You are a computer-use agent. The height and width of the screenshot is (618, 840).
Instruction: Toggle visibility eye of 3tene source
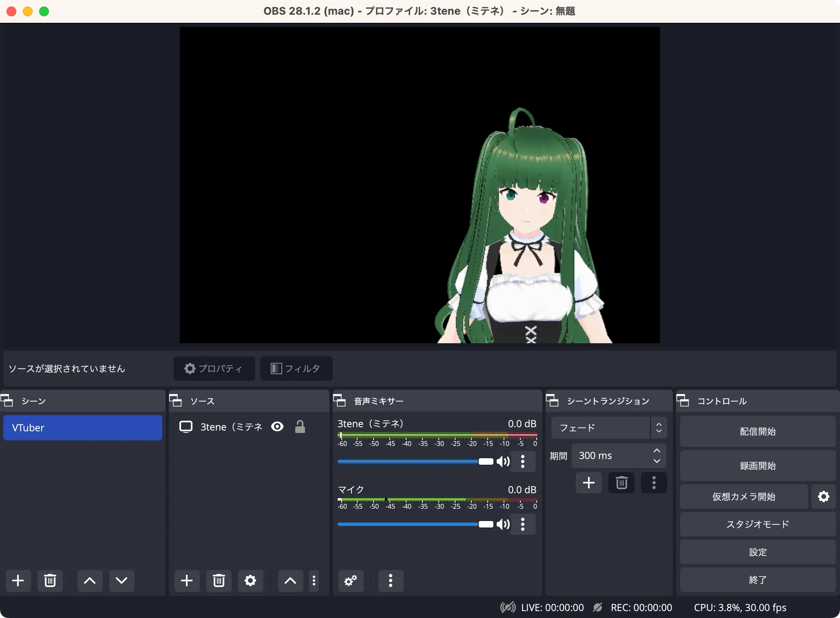point(277,427)
